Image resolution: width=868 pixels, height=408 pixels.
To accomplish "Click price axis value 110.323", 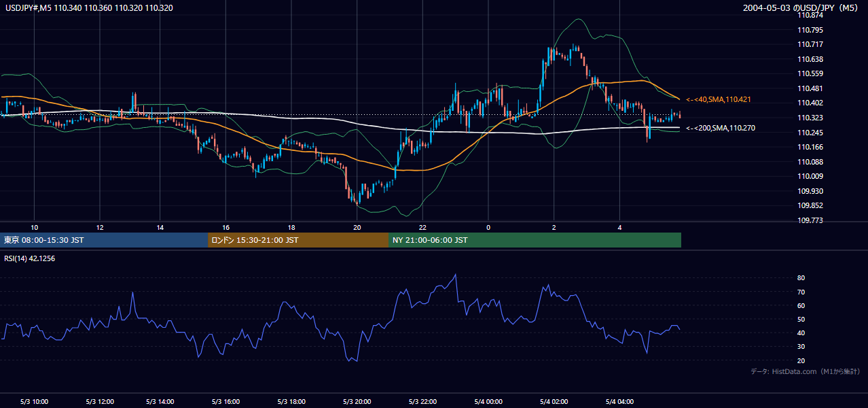I will pos(810,118).
